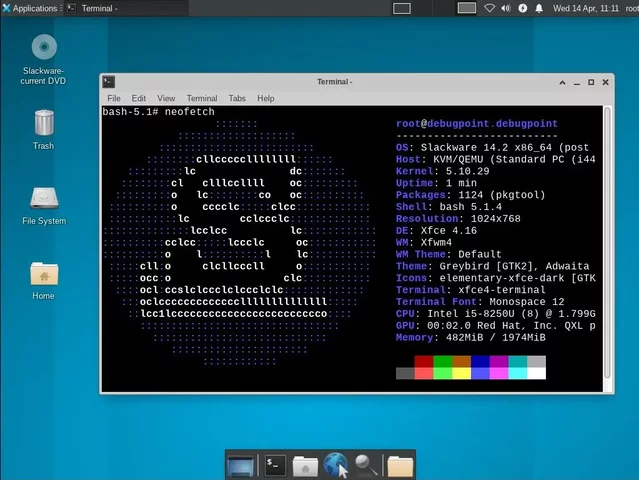Click the Terminal Font: Monospace 12 line
639x480 pixels.
(x=480, y=302)
